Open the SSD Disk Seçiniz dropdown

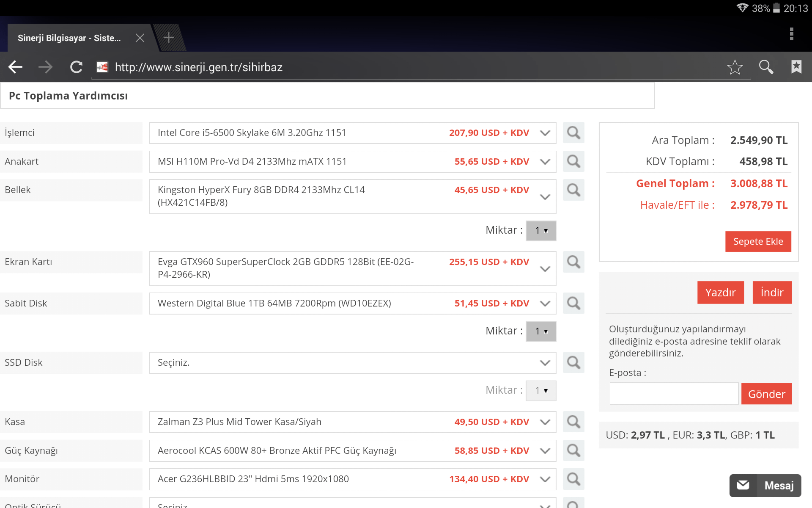545,362
